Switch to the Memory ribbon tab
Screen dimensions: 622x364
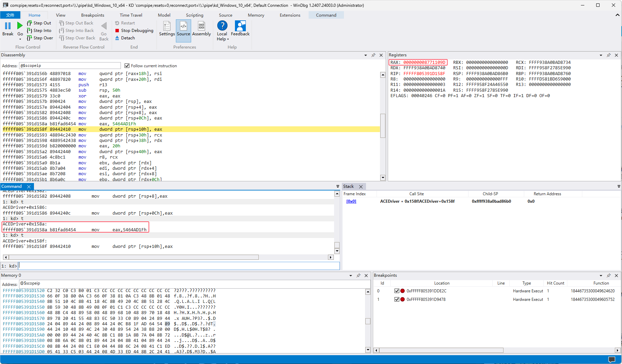[x=256, y=15]
